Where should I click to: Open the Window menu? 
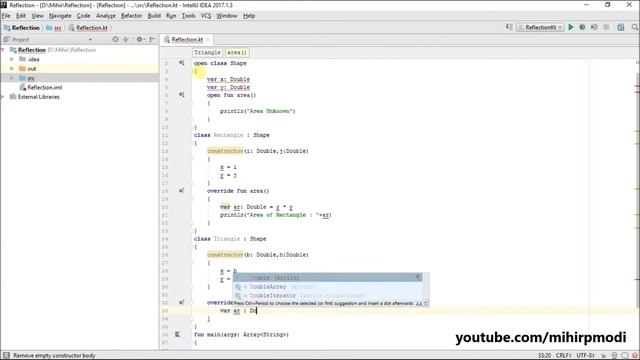coord(227,16)
